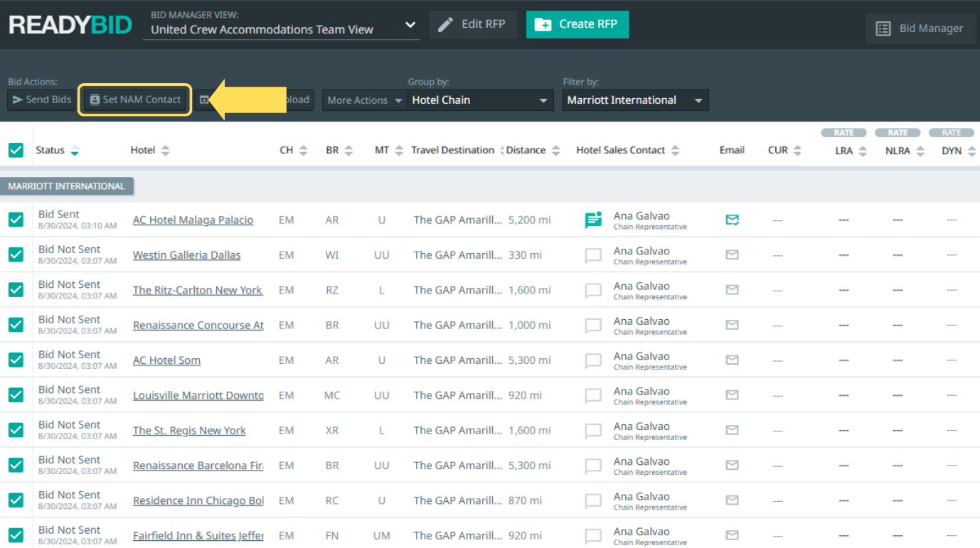Click Travel Destination column header

click(452, 150)
